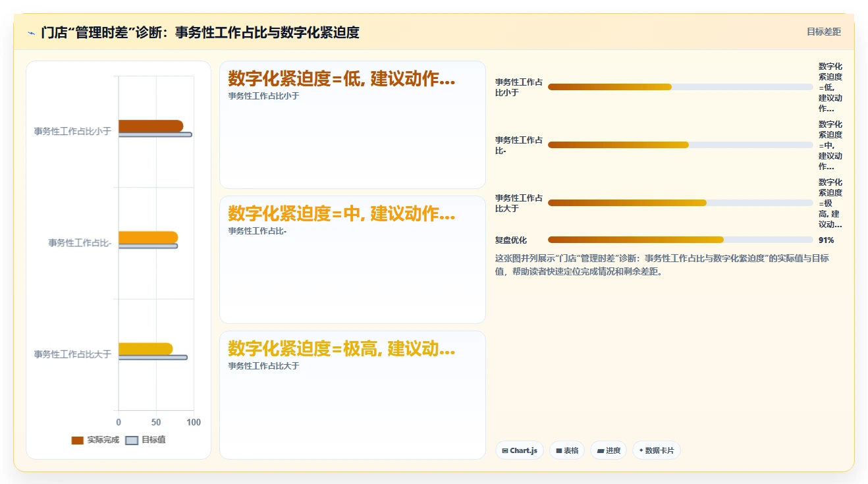Click the target bar under 事务性工作占比-
The image size is (868, 484).
pos(148,246)
